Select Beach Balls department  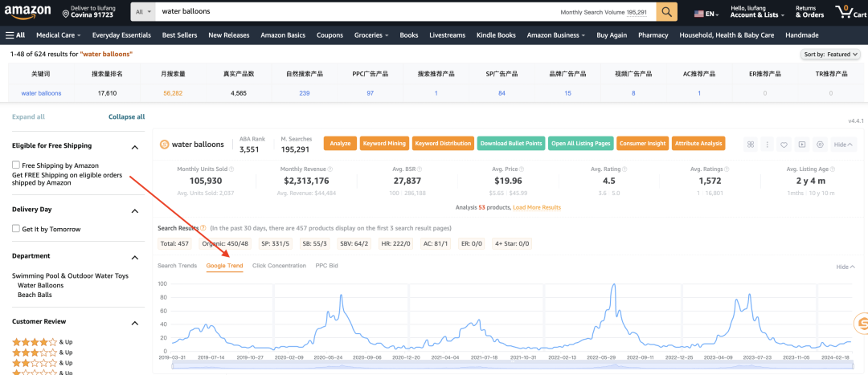pos(35,295)
